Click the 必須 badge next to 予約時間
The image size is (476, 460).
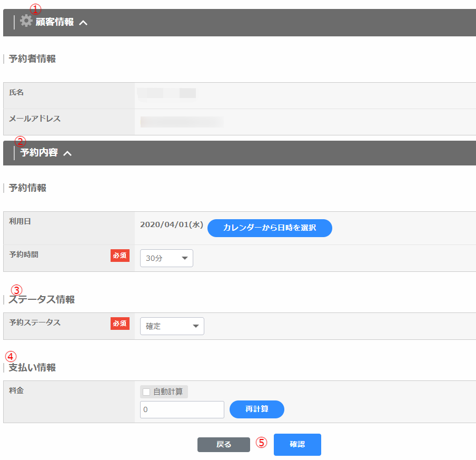tap(120, 256)
